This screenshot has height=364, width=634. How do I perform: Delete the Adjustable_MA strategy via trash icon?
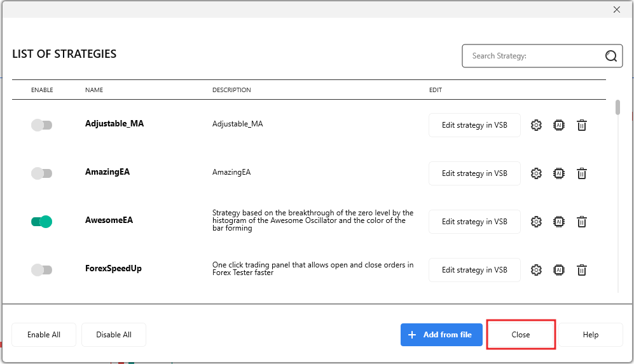pyautogui.click(x=581, y=125)
